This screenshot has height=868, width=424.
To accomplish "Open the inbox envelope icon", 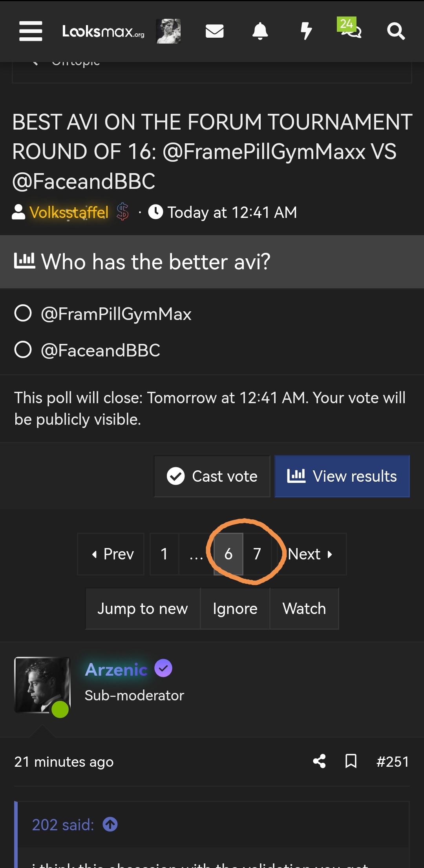I will (x=214, y=31).
